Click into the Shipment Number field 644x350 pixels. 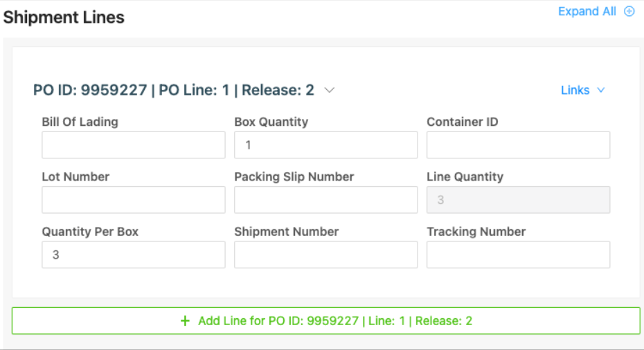click(x=325, y=255)
